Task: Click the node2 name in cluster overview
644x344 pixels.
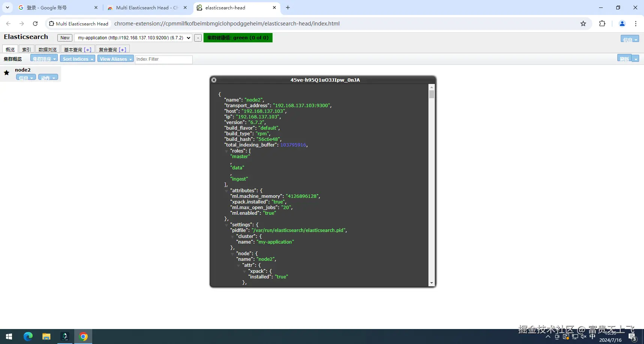Action: click(x=23, y=70)
